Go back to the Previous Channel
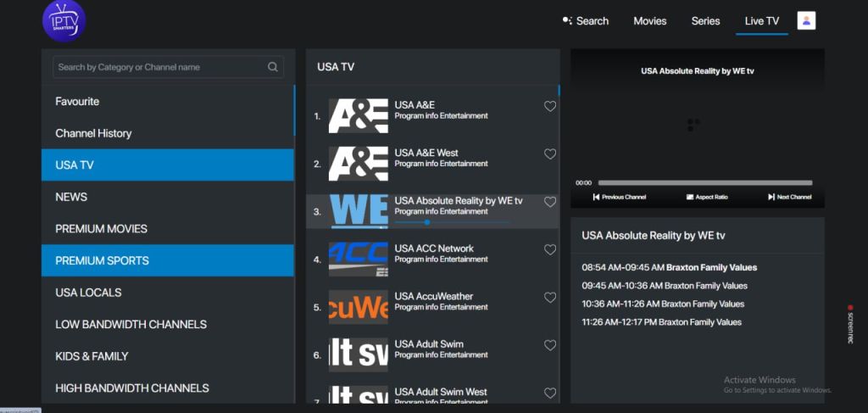This screenshot has width=868, height=413. pos(619,197)
